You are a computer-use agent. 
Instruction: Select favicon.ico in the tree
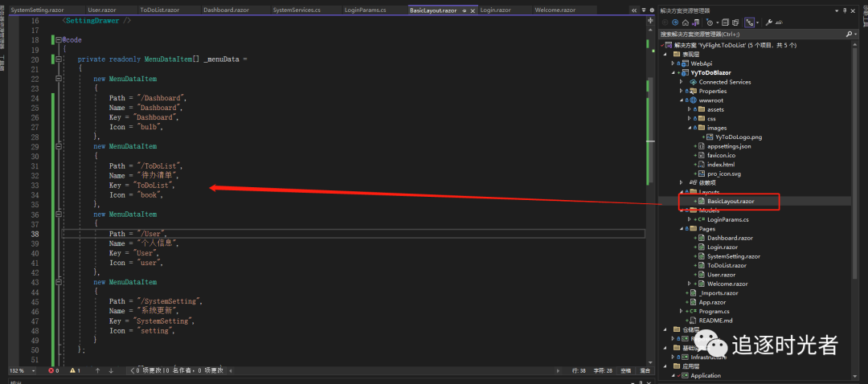click(721, 156)
